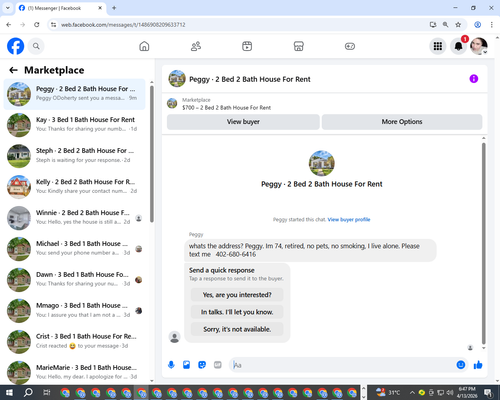Image resolution: width=500 pixels, height=400 pixels.
Task: Click the chat messages scrollbar
Action: [x=483, y=243]
